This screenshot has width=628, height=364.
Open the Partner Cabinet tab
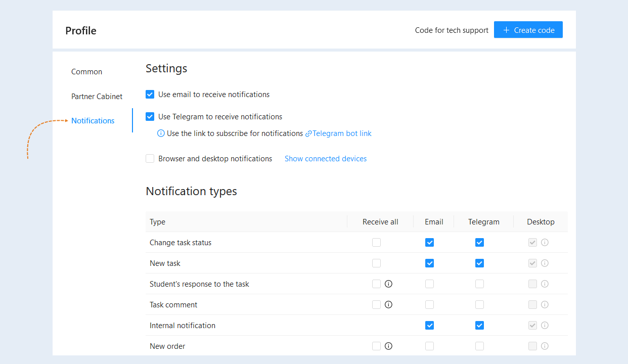coord(97,96)
